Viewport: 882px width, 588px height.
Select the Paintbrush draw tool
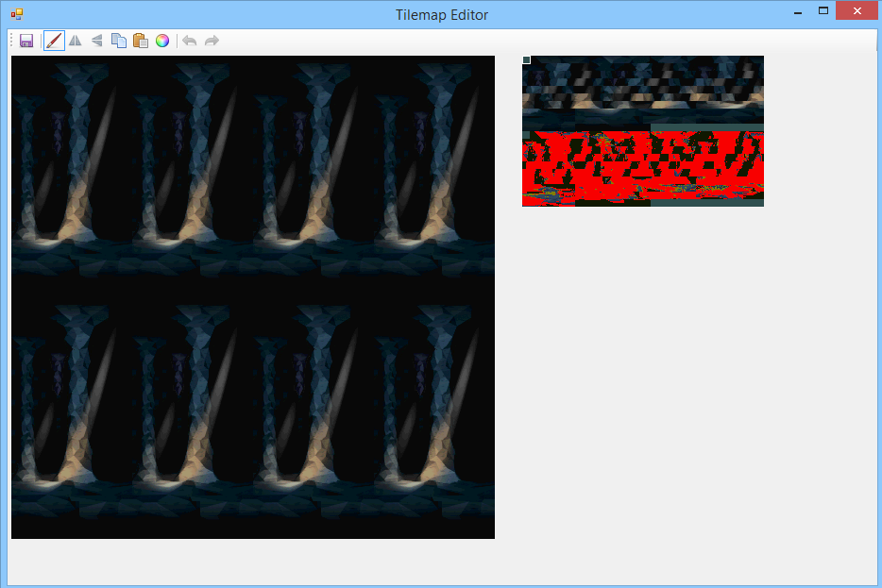click(54, 41)
